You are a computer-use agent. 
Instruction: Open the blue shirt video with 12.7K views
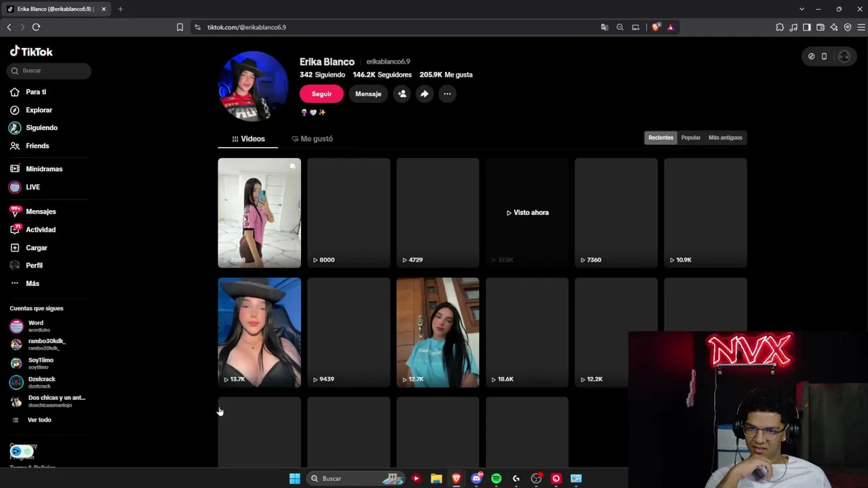(x=437, y=332)
